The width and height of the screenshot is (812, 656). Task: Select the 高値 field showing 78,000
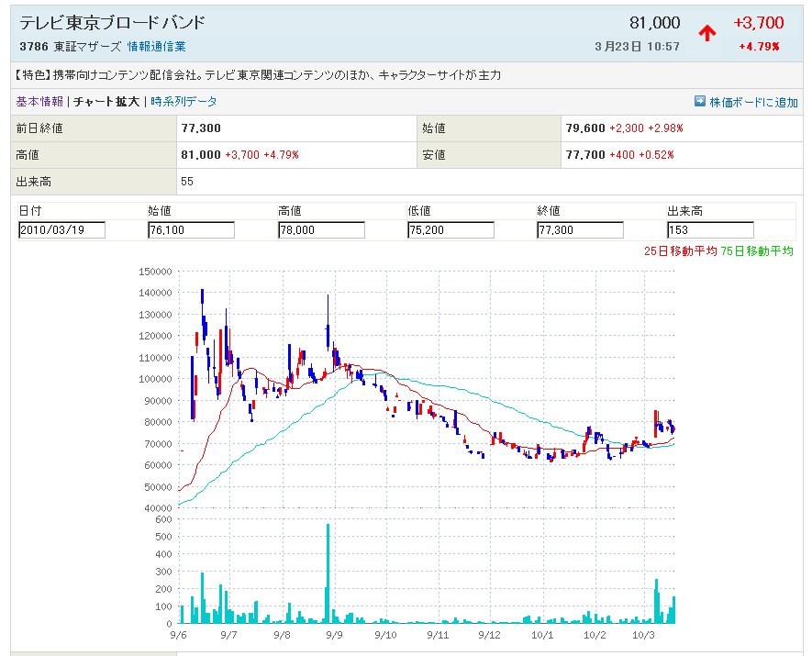(x=321, y=230)
